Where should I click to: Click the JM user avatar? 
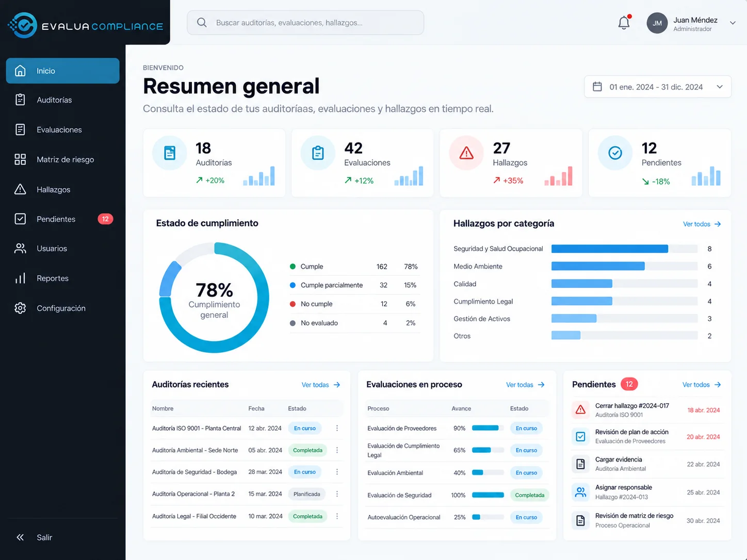(657, 23)
